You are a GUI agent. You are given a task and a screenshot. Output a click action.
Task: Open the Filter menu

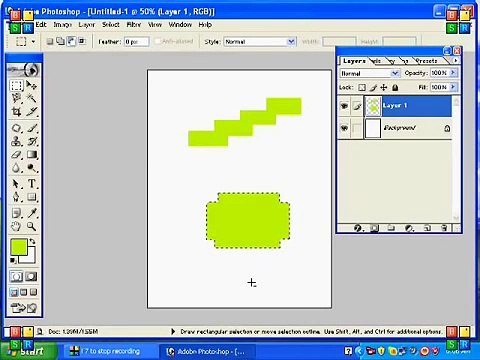134,25
